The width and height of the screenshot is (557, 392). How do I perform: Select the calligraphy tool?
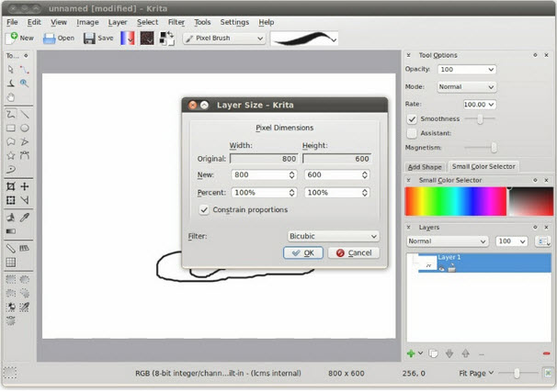(x=11, y=84)
